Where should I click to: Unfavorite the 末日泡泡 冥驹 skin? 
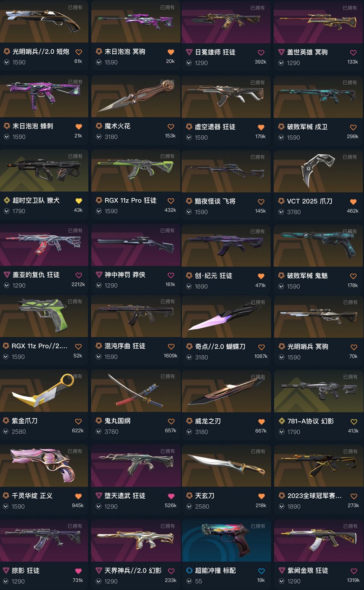pyautogui.click(x=171, y=52)
